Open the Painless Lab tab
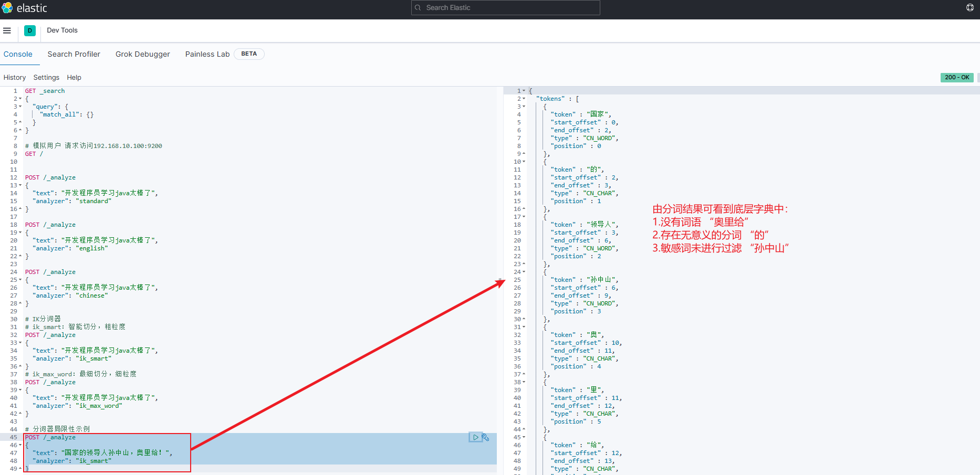The height and width of the screenshot is (475, 980). [207, 54]
